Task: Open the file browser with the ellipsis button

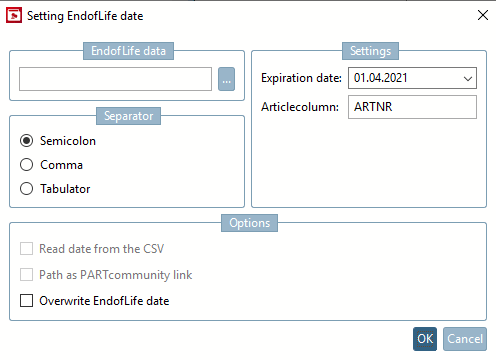Action: [x=226, y=79]
